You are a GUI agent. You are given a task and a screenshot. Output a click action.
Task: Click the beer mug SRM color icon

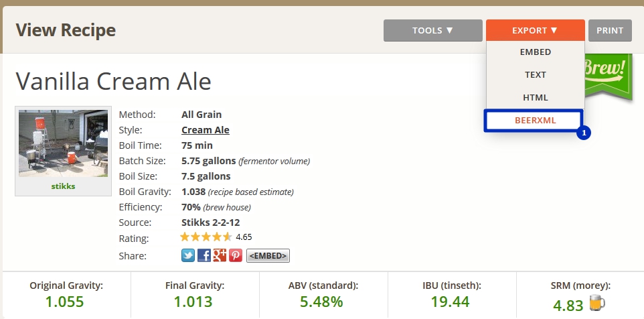pos(596,304)
